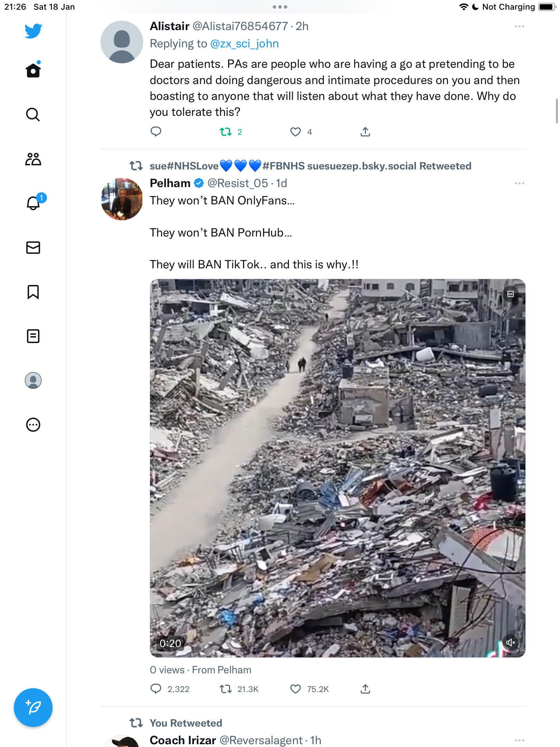Open more options for Alistair's tweet

(x=519, y=26)
